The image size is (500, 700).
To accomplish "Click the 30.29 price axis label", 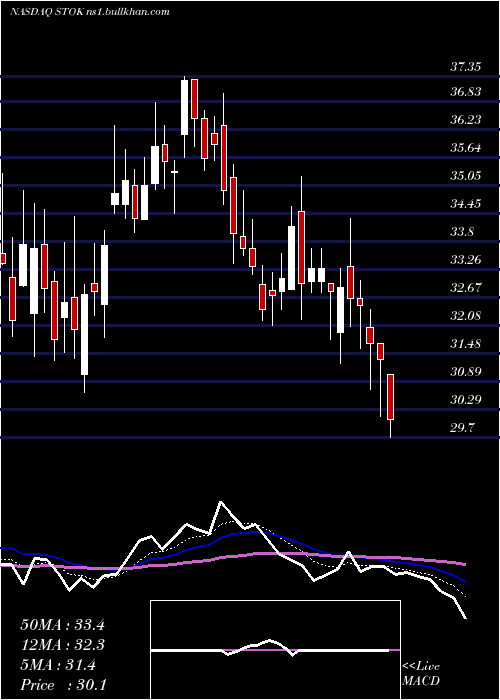I will (x=465, y=400).
